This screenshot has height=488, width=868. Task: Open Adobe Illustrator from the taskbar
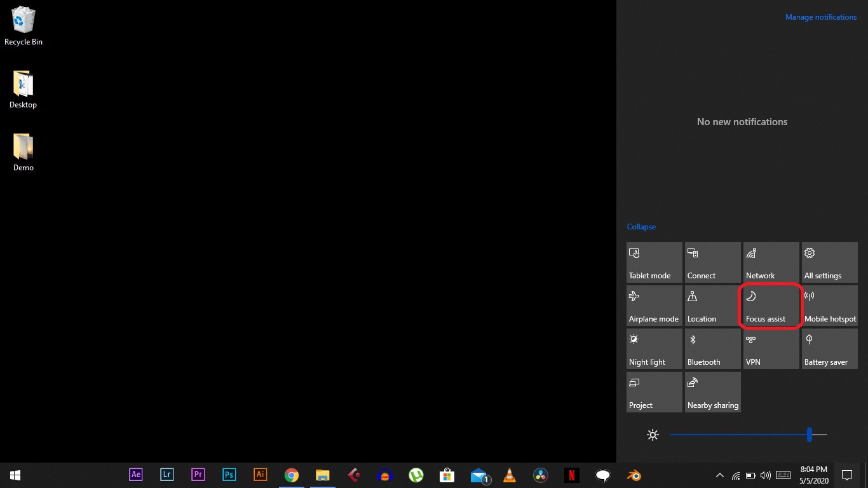[x=260, y=475]
